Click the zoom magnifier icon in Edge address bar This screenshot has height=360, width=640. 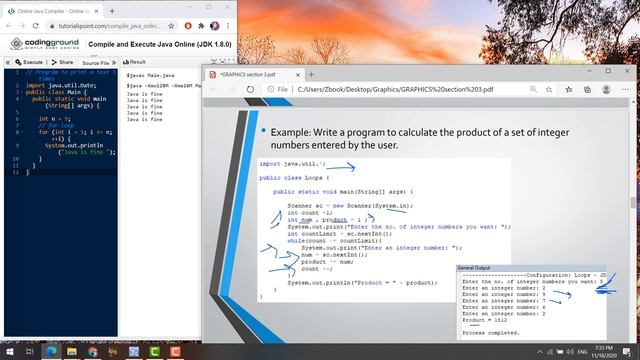click(533, 89)
